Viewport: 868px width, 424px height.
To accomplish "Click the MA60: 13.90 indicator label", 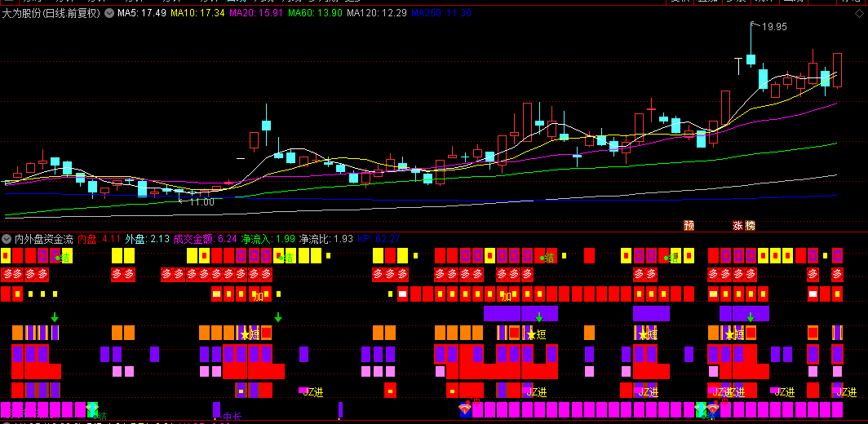I will point(315,12).
